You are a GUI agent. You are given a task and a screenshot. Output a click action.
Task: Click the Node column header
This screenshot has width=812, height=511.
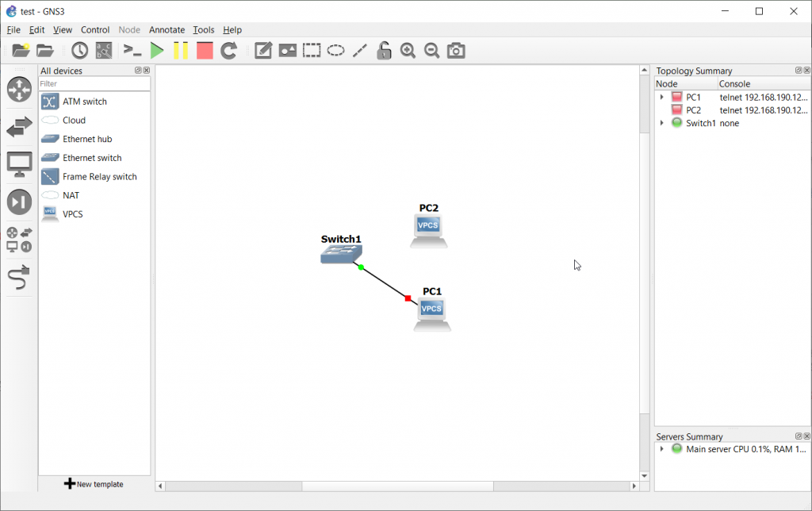[x=686, y=83]
